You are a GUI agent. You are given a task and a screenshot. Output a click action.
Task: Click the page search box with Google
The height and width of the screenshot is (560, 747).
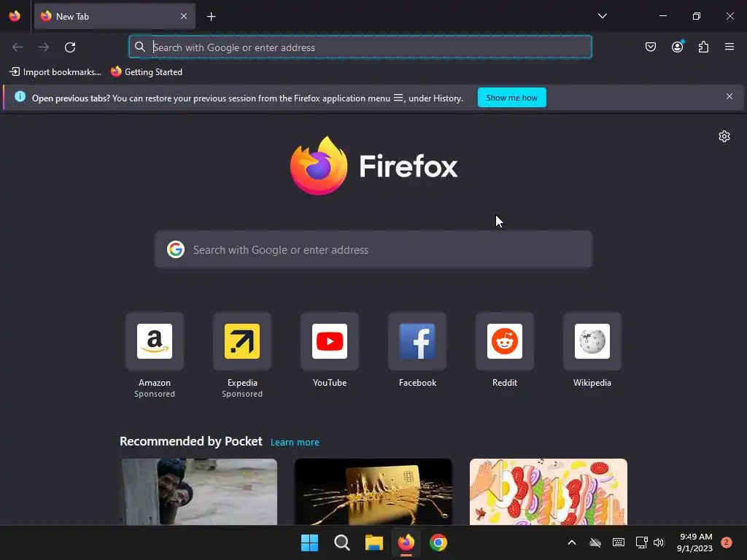click(373, 249)
